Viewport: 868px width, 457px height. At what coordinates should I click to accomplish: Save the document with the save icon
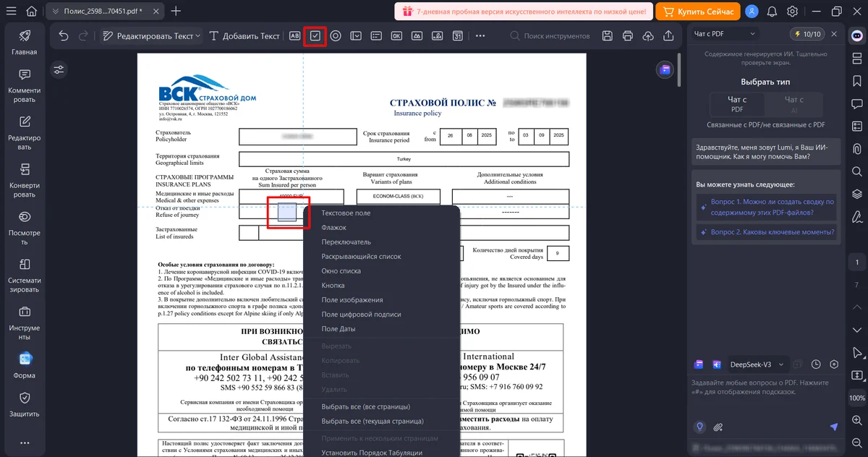608,35
